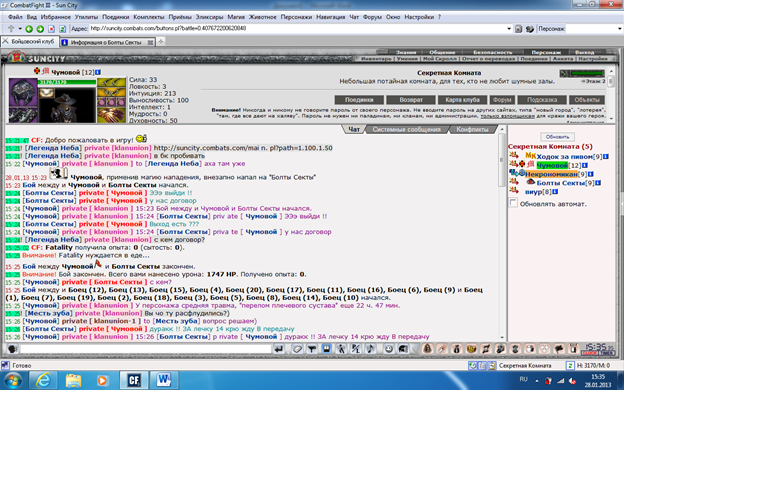Click the bell icon in bottom toolbar
The width and height of the screenshot is (768, 480).
[x=427, y=349]
